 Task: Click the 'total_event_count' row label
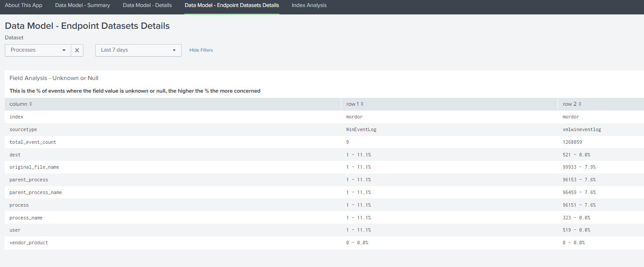coord(33,142)
